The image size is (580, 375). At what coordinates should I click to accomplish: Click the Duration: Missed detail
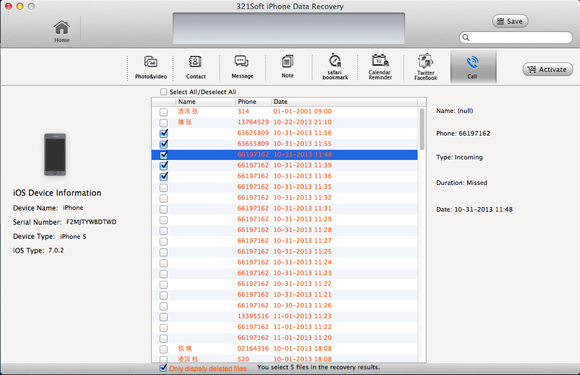pyautogui.click(x=462, y=183)
